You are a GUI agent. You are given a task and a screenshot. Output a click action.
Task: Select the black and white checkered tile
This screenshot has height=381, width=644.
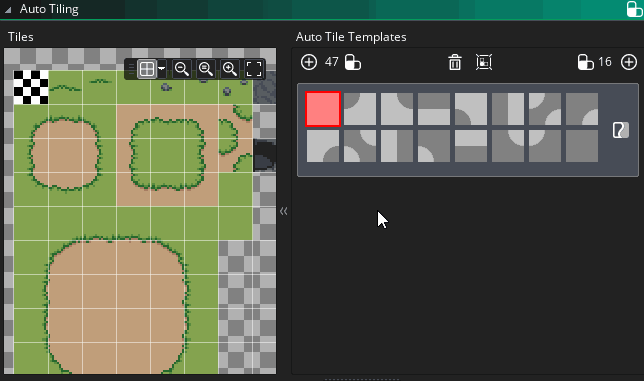pyautogui.click(x=31, y=87)
